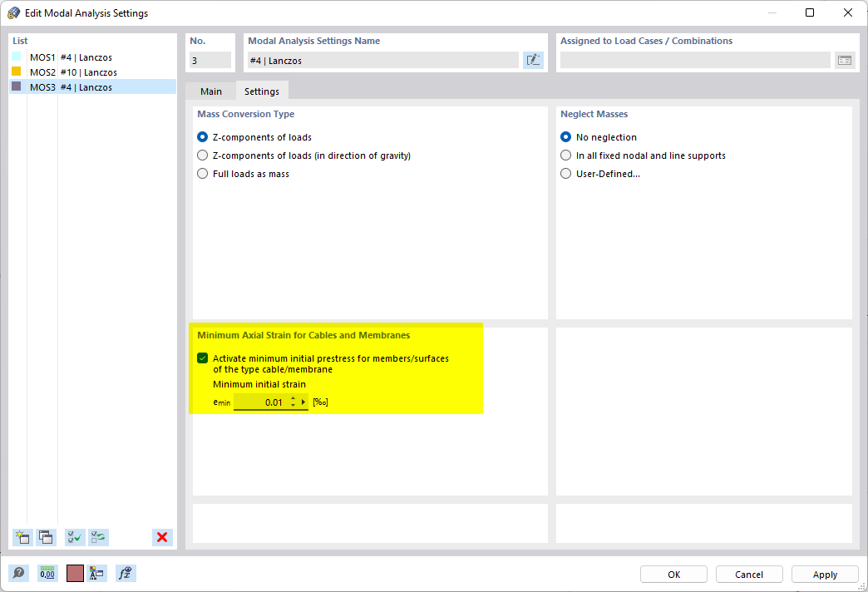Screen dimensions: 868x592
Task: Click the emin spinner arrows
Action: [293, 402]
